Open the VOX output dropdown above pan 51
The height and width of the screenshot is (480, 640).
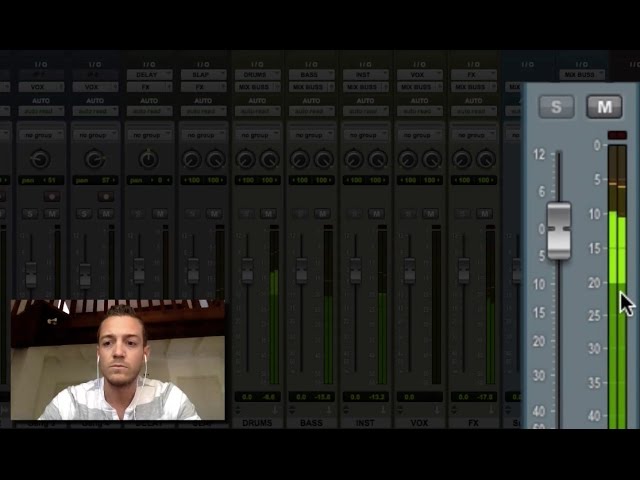41,87
